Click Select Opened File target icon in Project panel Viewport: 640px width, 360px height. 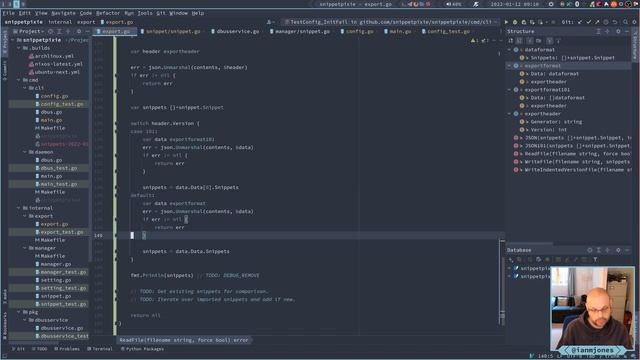tap(51, 31)
